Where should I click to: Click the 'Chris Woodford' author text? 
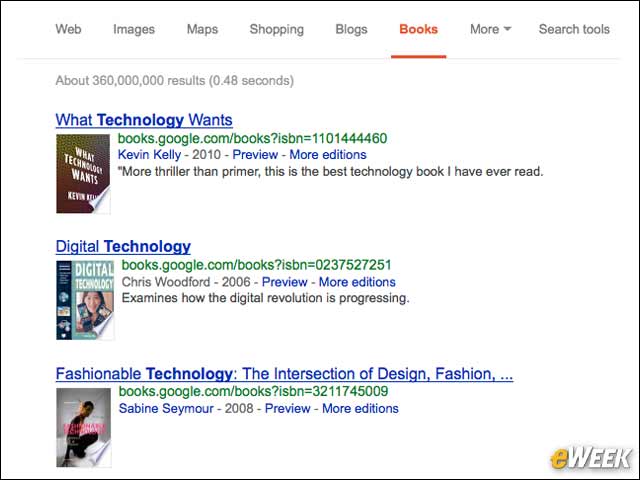click(x=166, y=282)
